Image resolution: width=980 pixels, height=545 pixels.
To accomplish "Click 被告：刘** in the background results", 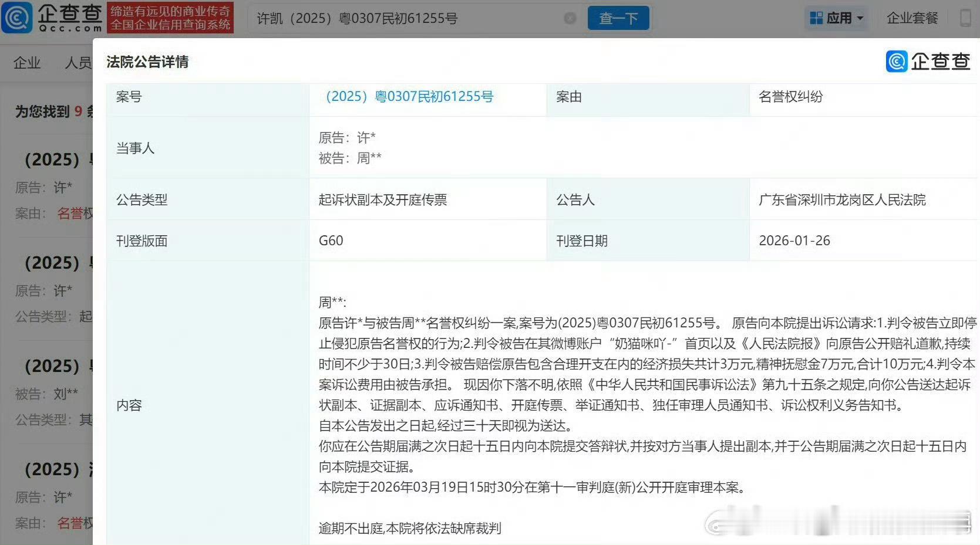I will [x=46, y=394].
